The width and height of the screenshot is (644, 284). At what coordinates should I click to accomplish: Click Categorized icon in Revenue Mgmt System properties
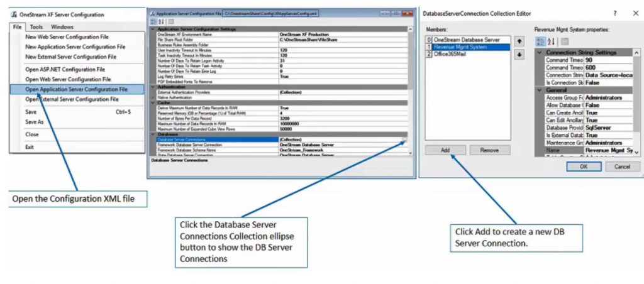coord(540,41)
